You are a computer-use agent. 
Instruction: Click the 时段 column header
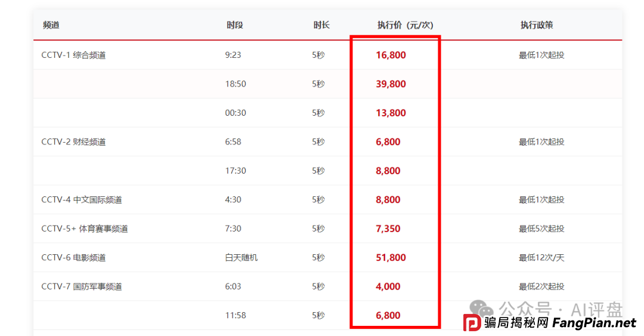[x=234, y=25]
